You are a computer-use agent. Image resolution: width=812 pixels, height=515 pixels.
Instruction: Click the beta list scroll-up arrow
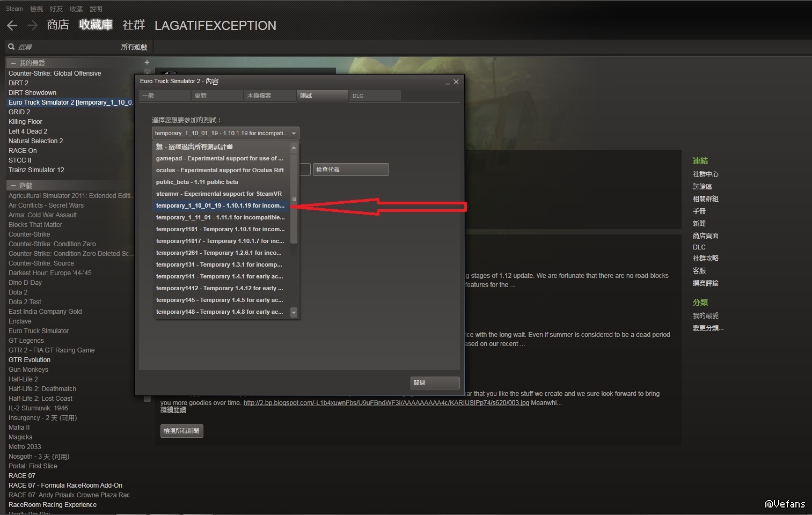294,147
